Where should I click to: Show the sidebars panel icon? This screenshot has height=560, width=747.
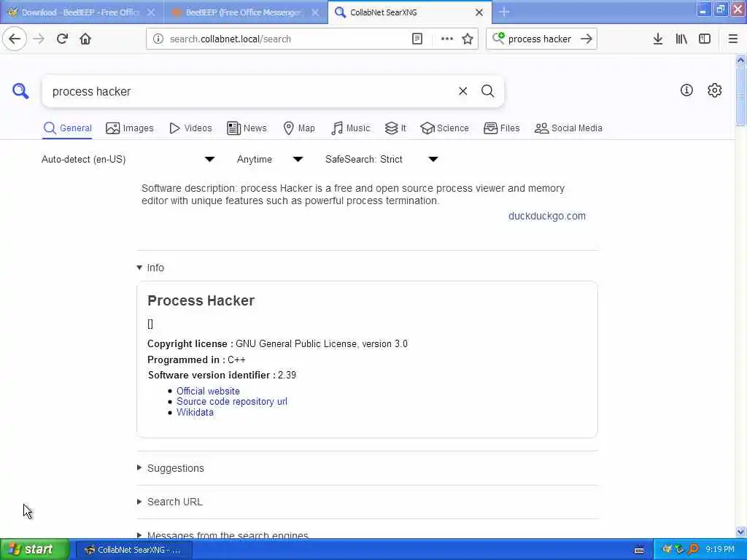click(x=705, y=39)
